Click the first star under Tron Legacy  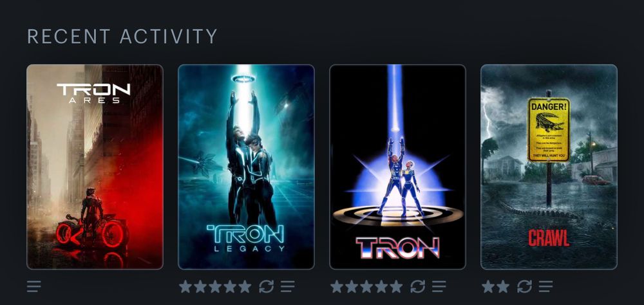click(x=185, y=286)
